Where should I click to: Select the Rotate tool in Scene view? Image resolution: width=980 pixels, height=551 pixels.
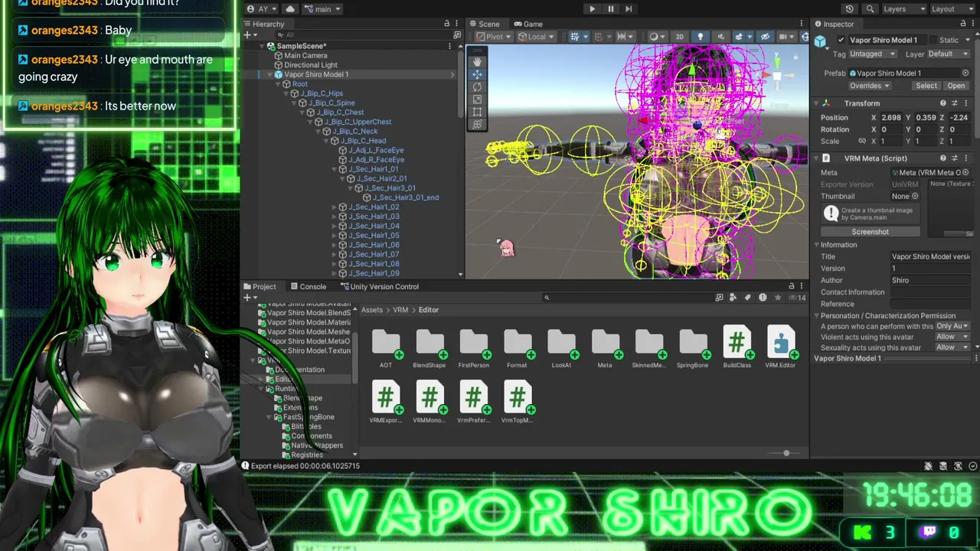point(477,86)
